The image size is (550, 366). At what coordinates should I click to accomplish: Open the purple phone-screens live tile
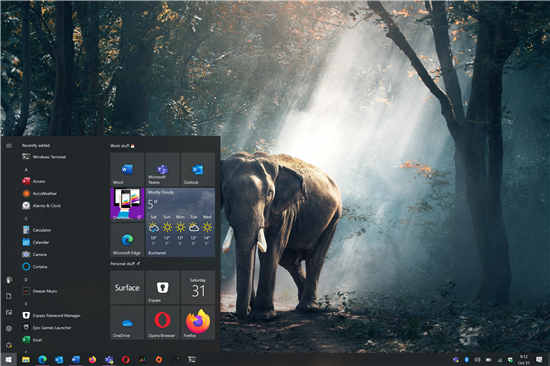tap(127, 204)
